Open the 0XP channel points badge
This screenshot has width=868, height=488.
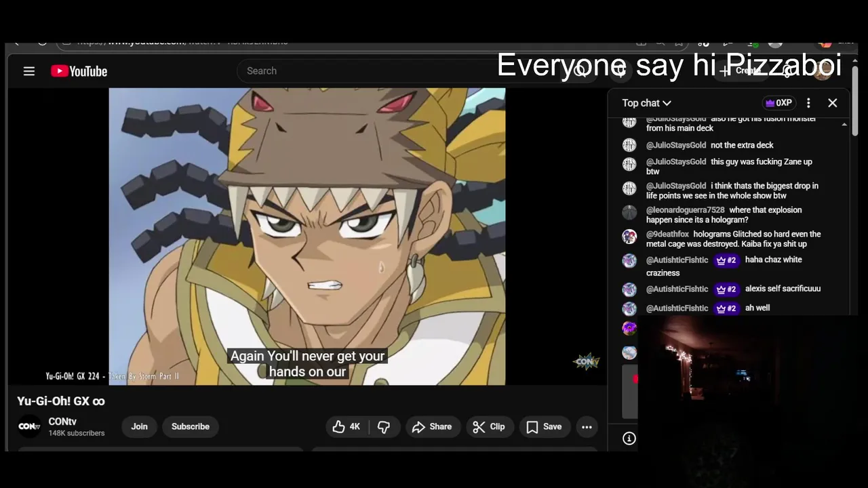pos(778,103)
